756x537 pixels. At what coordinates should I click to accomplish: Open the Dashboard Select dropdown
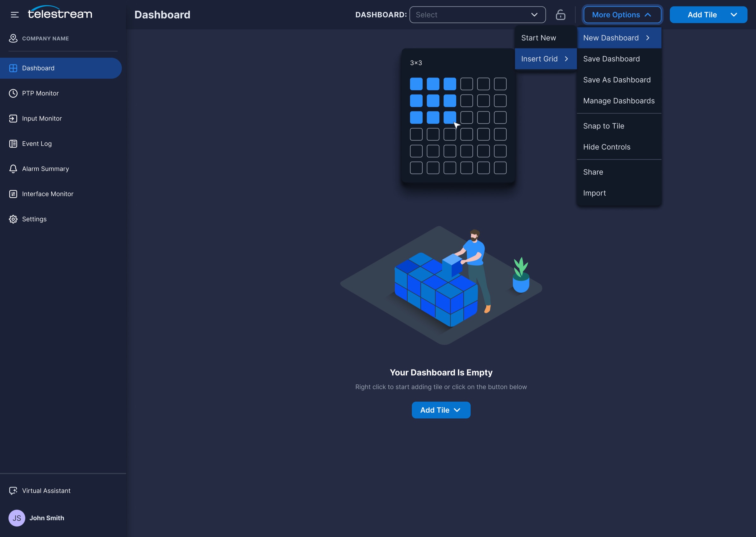pos(478,14)
